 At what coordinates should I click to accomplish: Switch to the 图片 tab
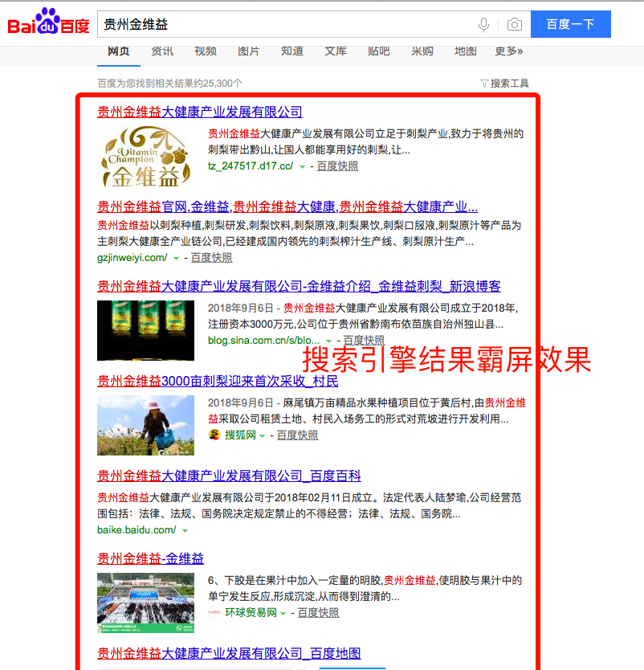pos(249,51)
